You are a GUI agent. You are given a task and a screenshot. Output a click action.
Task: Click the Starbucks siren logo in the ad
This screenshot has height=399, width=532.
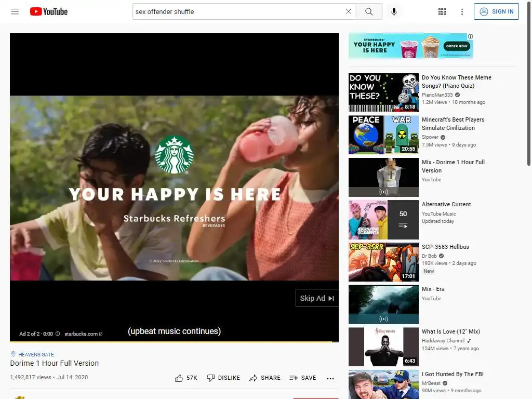click(x=174, y=155)
